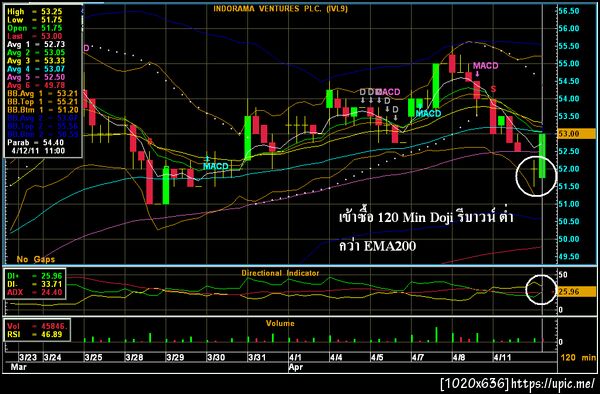The width and height of the screenshot is (600, 394).
Task: Select the Vol = 45846 readout
Action: pos(37,326)
